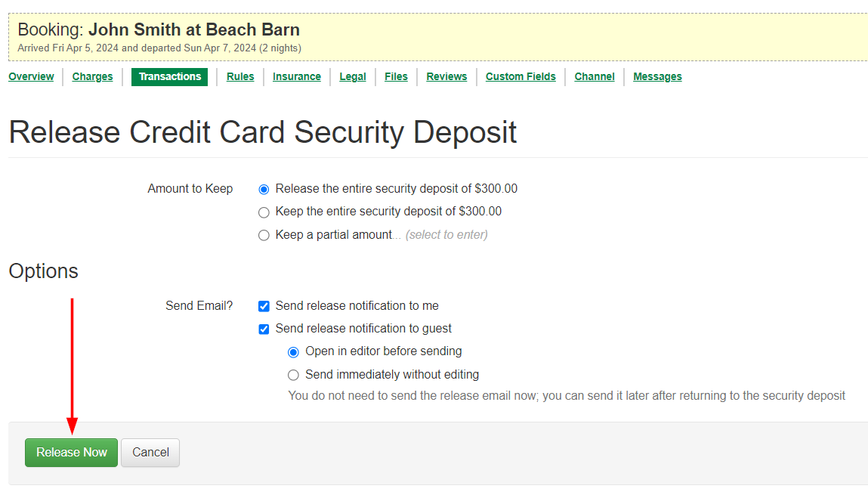Click the Release Now button
The height and width of the screenshot is (498, 868).
coord(71,453)
